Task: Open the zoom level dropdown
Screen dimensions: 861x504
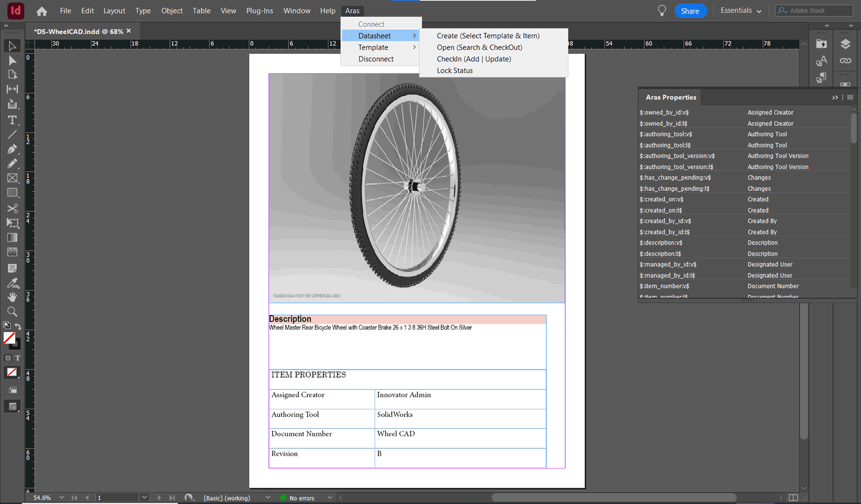Action: pyautogui.click(x=62, y=498)
